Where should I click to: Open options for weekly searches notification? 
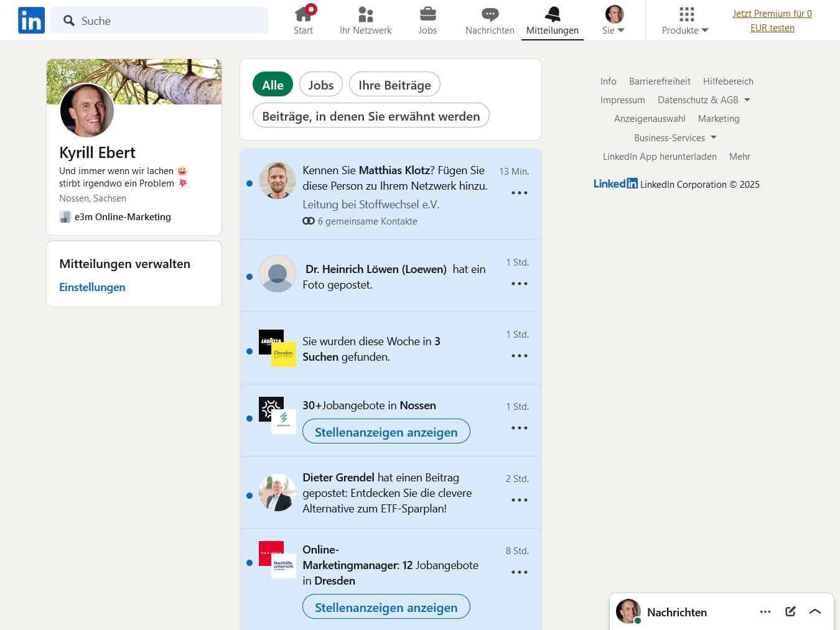pyautogui.click(x=520, y=356)
